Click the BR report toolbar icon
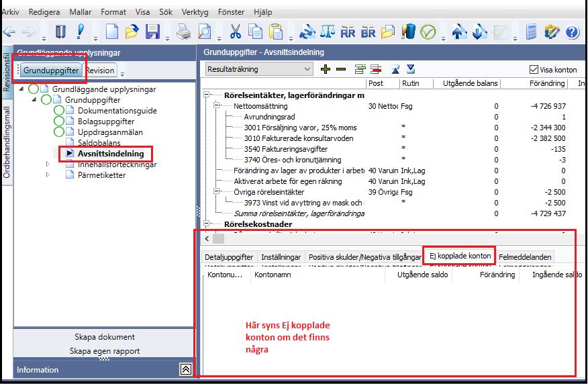Viewport: 588px width, 384px height. (x=368, y=32)
